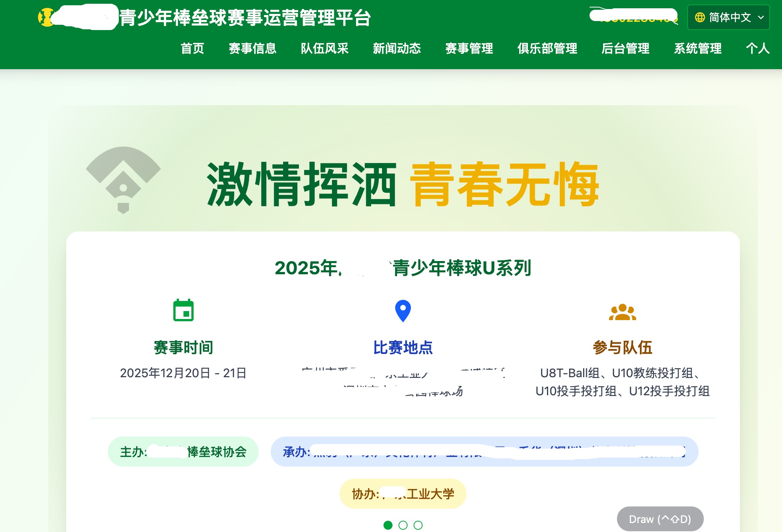Open the 赛事信息 nav item
782x532 pixels.
(x=252, y=48)
